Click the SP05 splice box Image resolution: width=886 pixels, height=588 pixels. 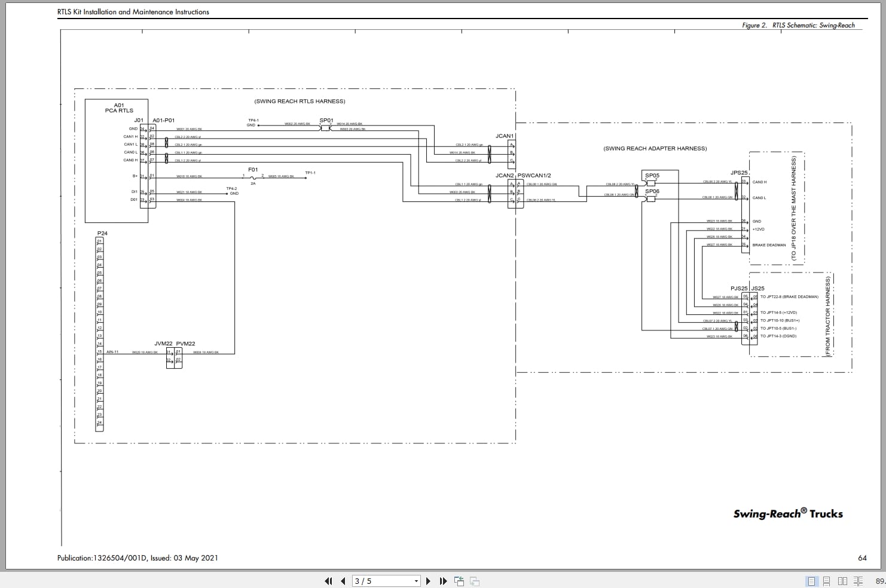pyautogui.click(x=652, y=182)
